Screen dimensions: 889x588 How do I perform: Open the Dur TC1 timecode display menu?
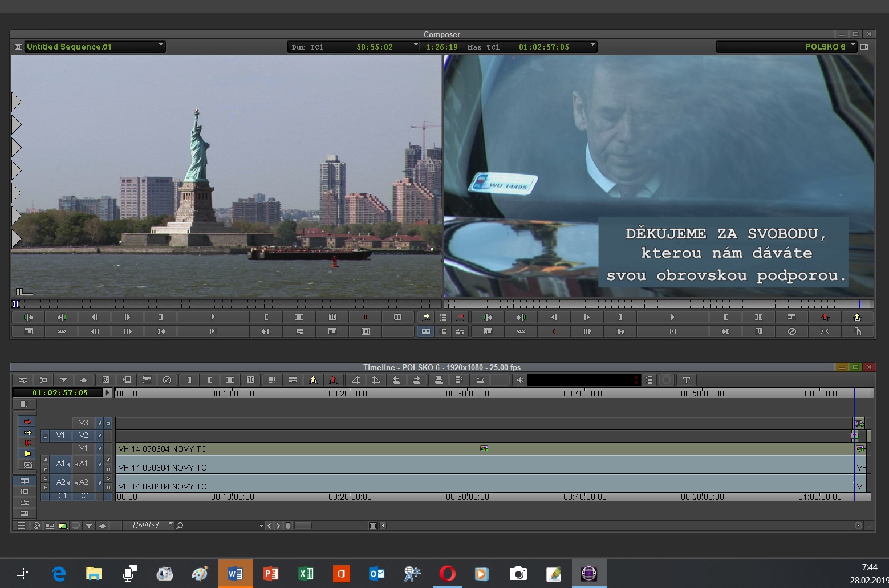click(416, 46)
